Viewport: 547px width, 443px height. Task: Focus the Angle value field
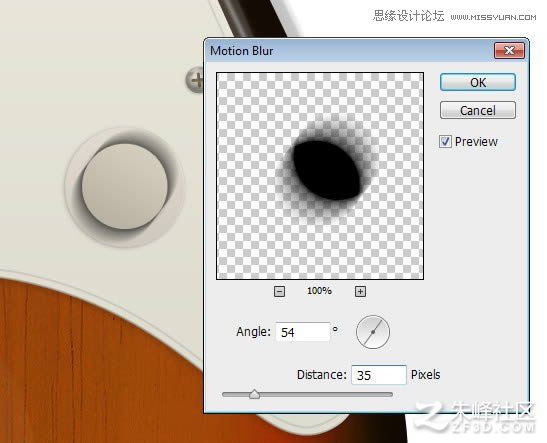(302, 332)
